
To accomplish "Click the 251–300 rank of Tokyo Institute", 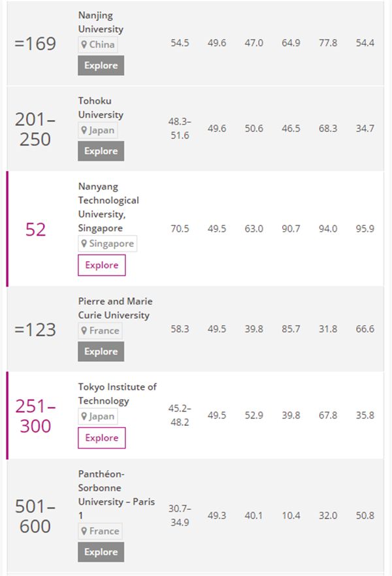I will pyautogui.click(x=36, y=416).
